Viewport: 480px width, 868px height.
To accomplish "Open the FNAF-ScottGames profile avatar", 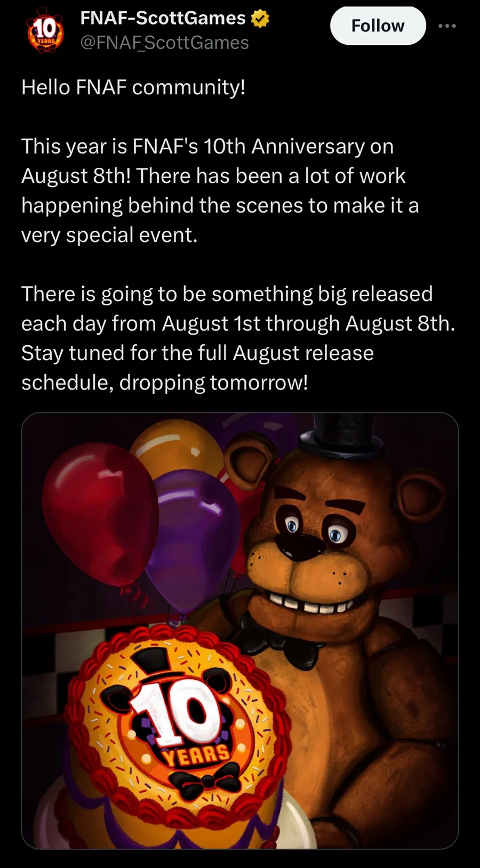I will pos(45,30).
